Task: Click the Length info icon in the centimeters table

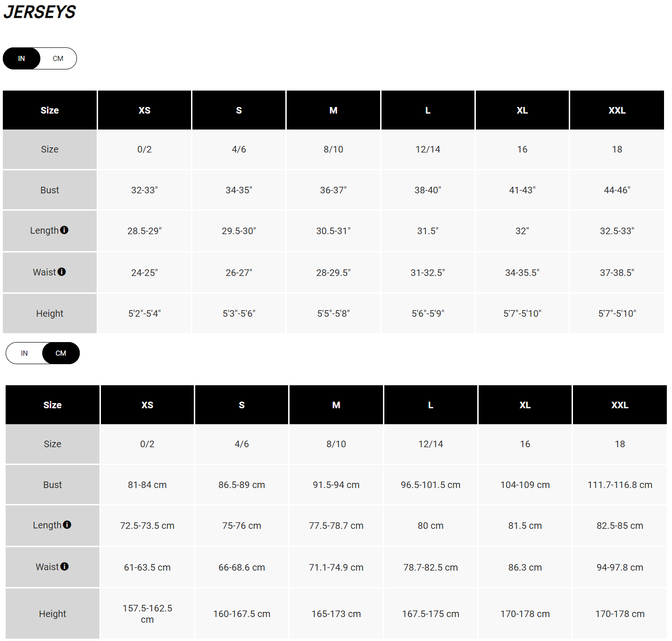Action: coord(68,525)
